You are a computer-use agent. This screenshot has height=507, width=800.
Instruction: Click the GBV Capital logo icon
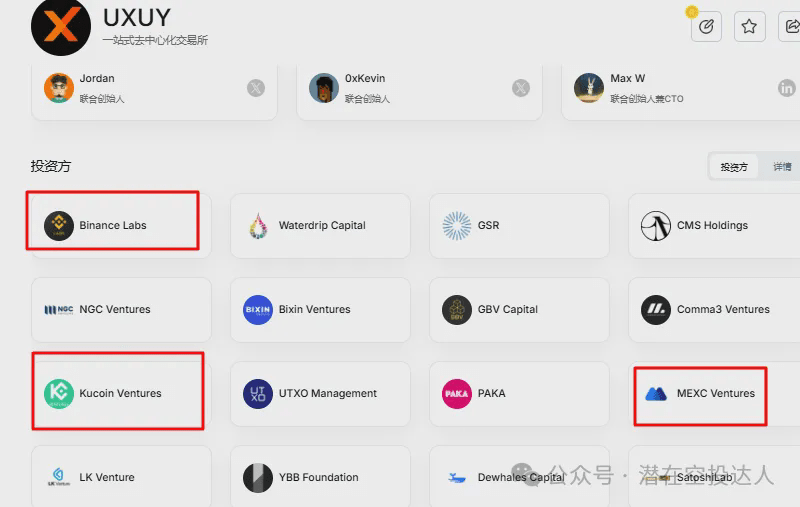tap(457, 310)
